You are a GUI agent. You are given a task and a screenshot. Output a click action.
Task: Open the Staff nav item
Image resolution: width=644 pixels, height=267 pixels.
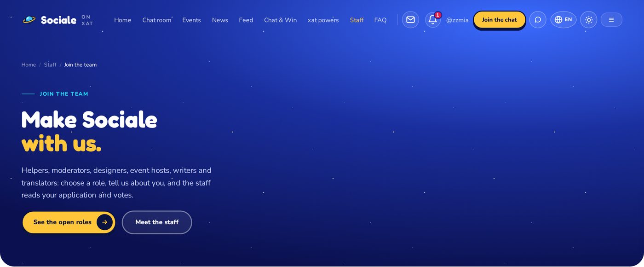[x=356, y=20]
